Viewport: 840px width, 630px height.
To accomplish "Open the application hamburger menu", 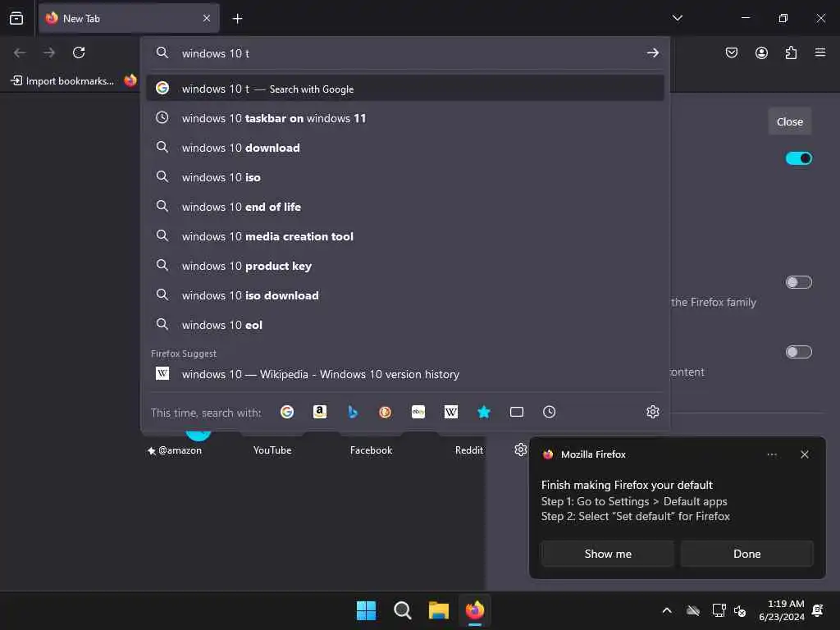I will tap(820, 52).
